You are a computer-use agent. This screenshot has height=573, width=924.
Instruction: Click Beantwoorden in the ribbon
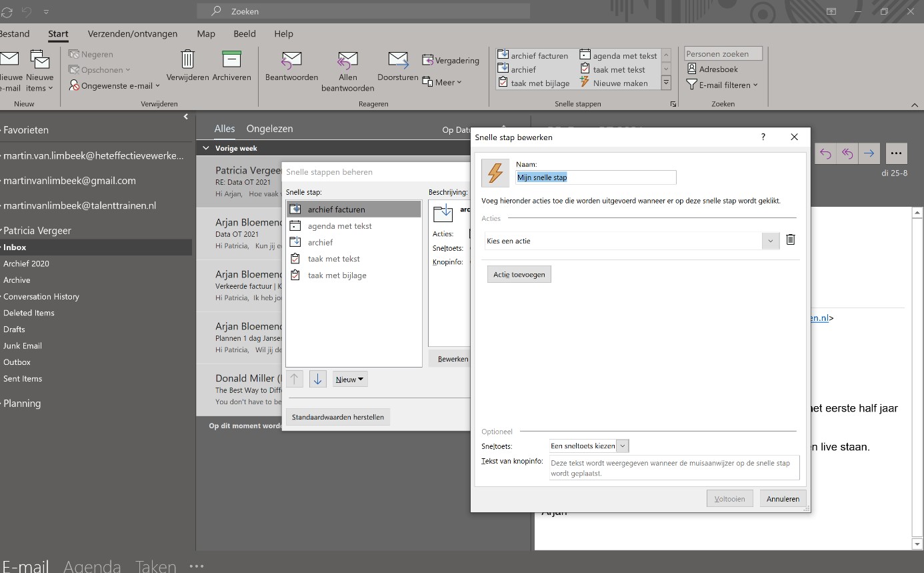point(291,66)
